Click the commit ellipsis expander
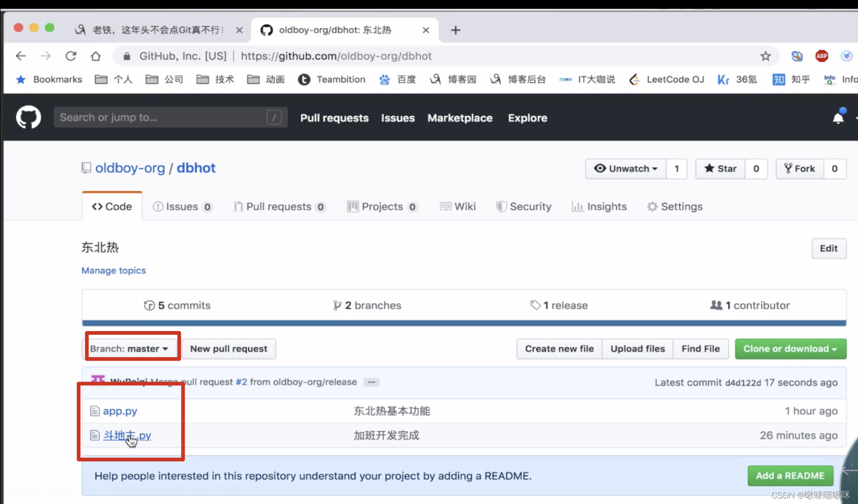Image resolution: width=858 pixels, height=504 pixels. point(371,382)
